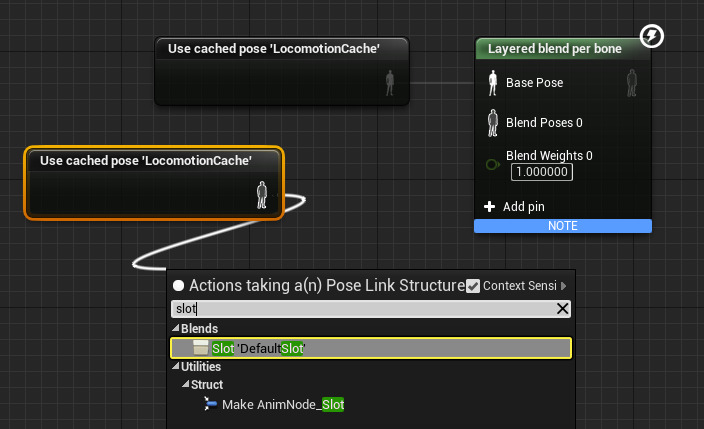Click the output pose pin of Layered blend per bone

pyautogui.click(x=632, y=83)
